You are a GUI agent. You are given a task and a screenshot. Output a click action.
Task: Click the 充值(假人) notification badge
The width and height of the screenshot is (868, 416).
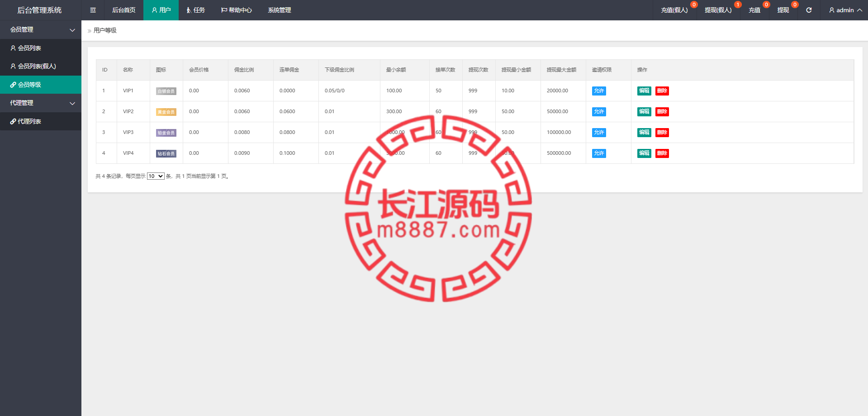[694, 5]
